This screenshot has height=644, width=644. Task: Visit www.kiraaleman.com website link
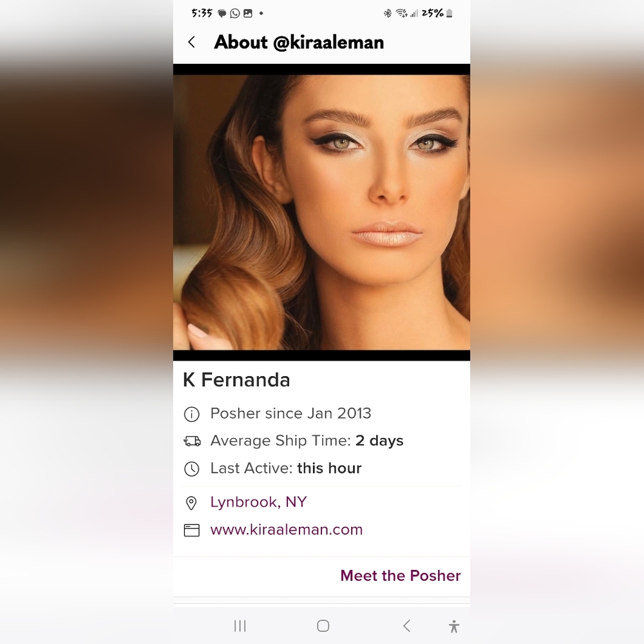287,529
